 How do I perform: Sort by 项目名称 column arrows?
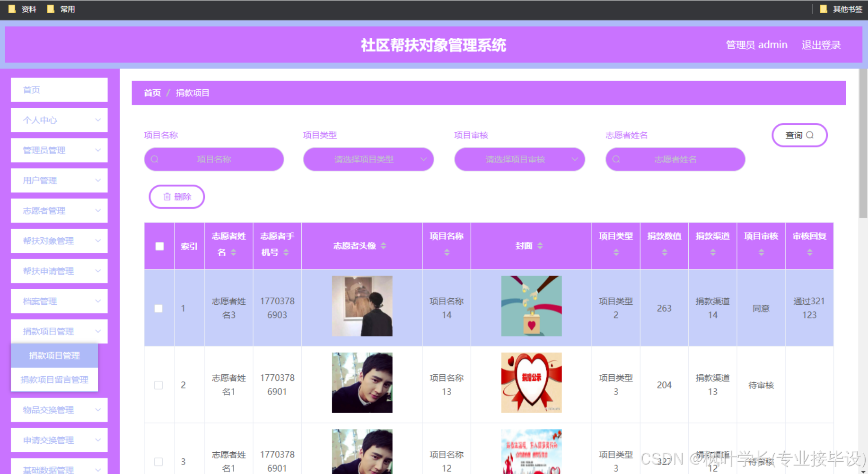point(447,253)
